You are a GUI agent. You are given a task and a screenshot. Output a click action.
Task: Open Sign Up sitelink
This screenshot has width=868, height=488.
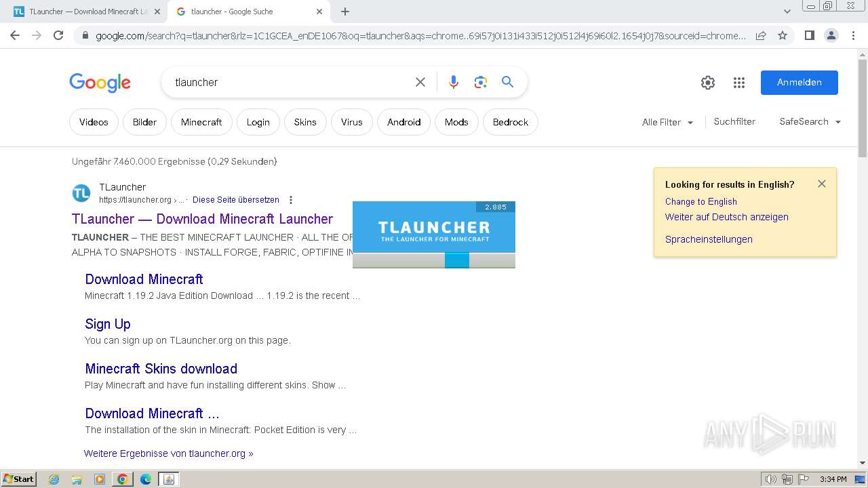tap(108, 324)
